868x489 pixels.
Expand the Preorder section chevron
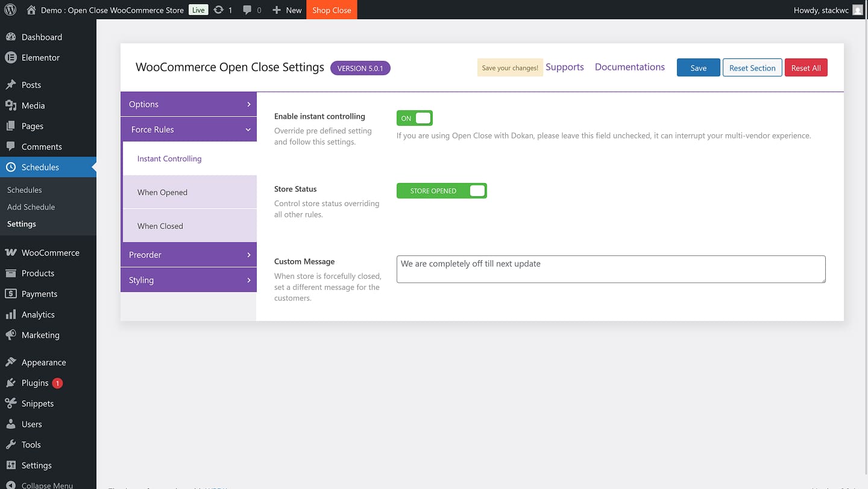pos(248,255)
